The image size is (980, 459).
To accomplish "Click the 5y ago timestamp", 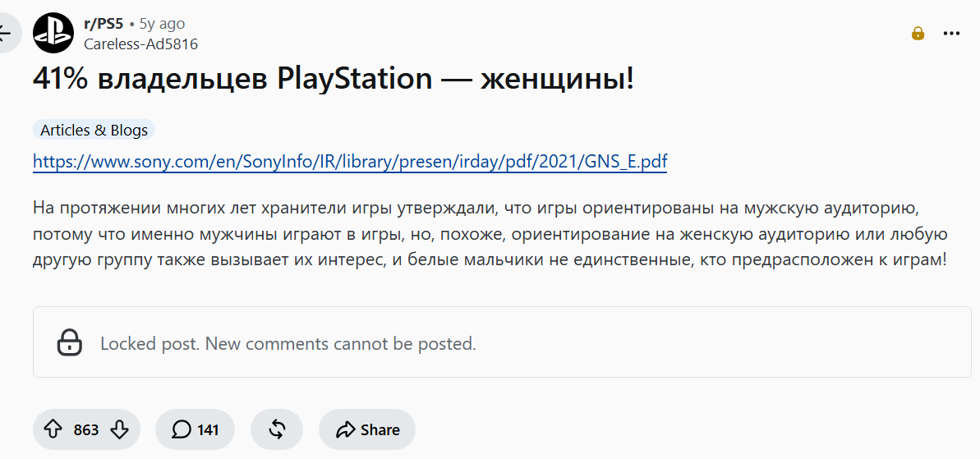I will tap(162, 24).
